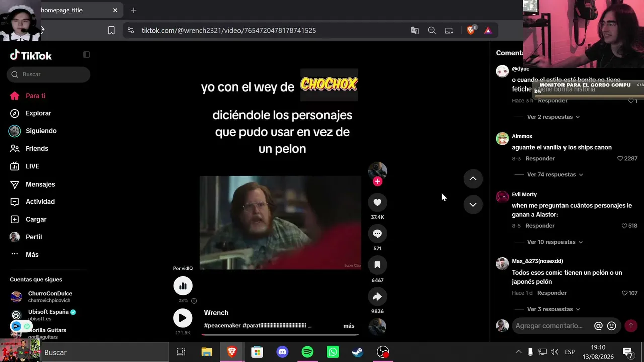Share the video with the arrow icon
The width and height of the screenshot is (644, 362).
(x=377, y=297)
